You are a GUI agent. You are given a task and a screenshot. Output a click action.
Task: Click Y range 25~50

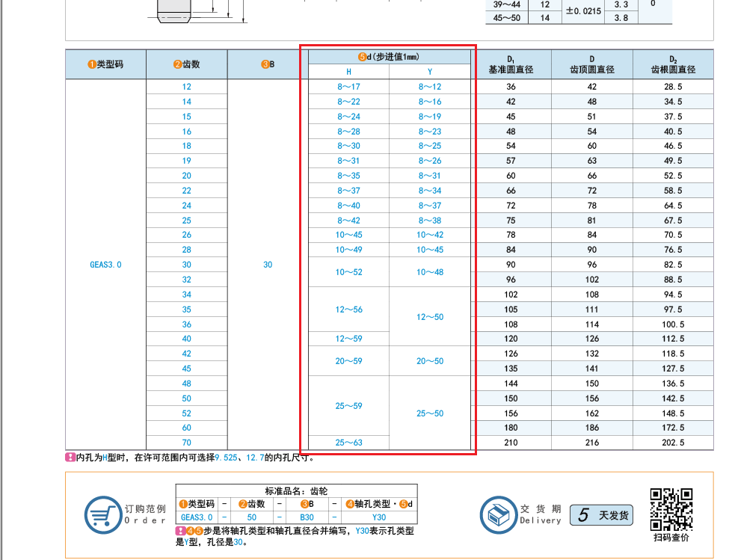pos(430,413)
